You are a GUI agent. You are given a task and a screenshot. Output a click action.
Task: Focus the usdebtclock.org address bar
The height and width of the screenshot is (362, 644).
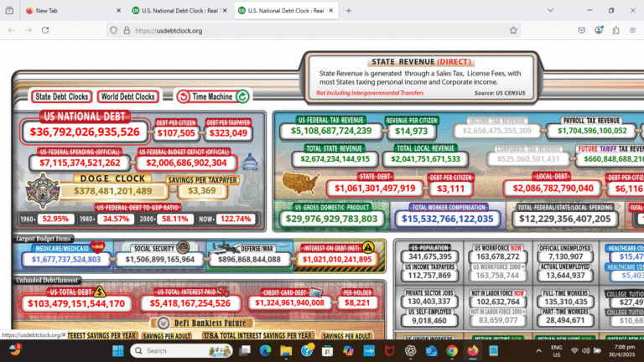point(312,30)
